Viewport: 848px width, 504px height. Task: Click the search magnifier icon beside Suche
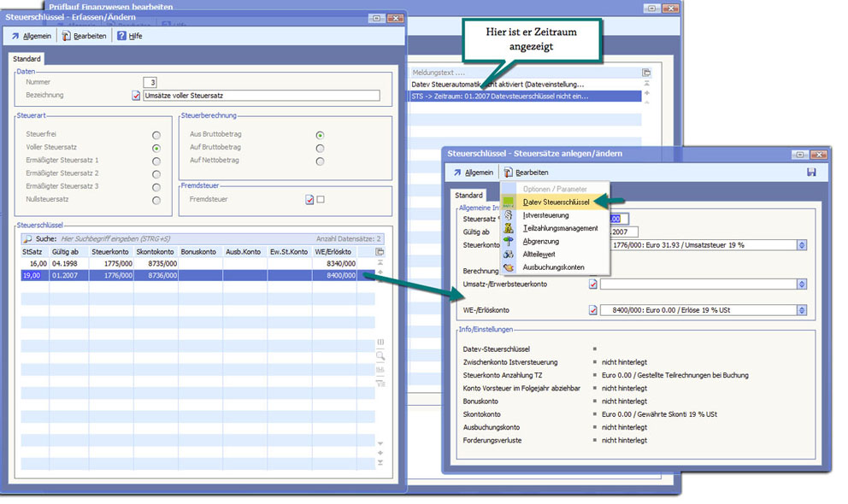point(27,239)
